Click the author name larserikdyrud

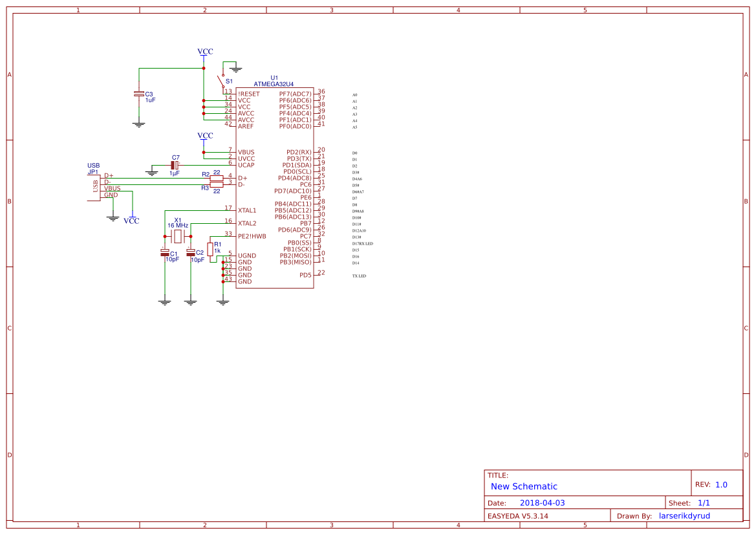point(687,515)
